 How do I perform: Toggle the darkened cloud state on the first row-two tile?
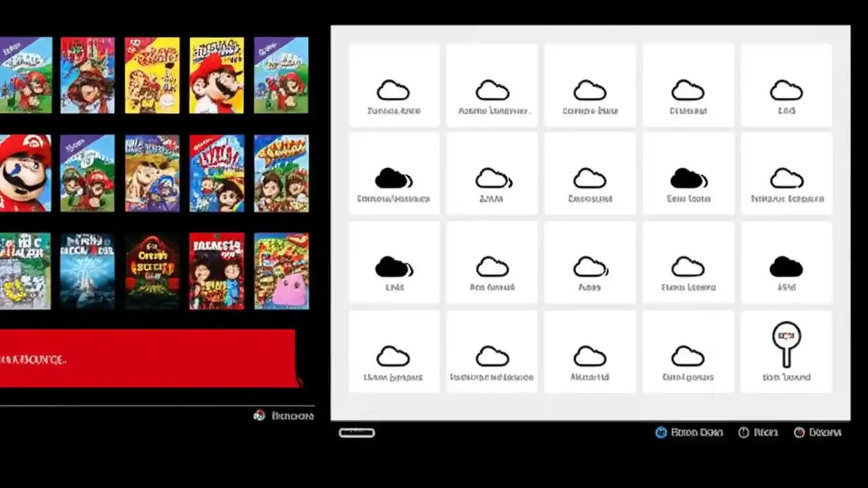[393, 178]
